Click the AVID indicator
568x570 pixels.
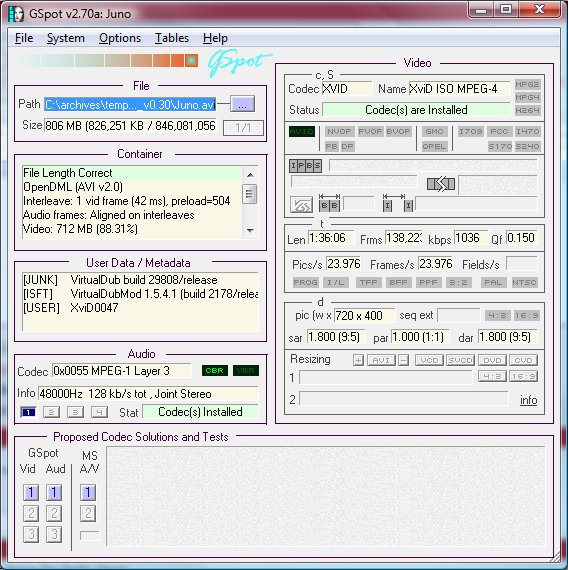[302, 131]
